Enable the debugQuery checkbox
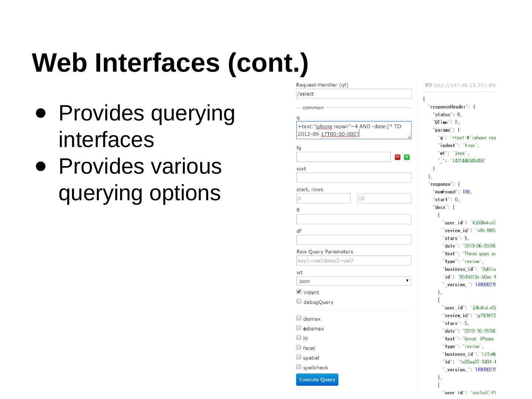The width and height of the screenshot is (532, 399). point(299,301)
